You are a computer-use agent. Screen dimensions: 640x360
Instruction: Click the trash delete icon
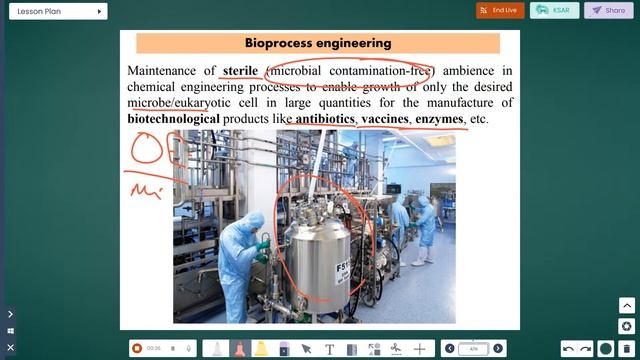point(627,349)
